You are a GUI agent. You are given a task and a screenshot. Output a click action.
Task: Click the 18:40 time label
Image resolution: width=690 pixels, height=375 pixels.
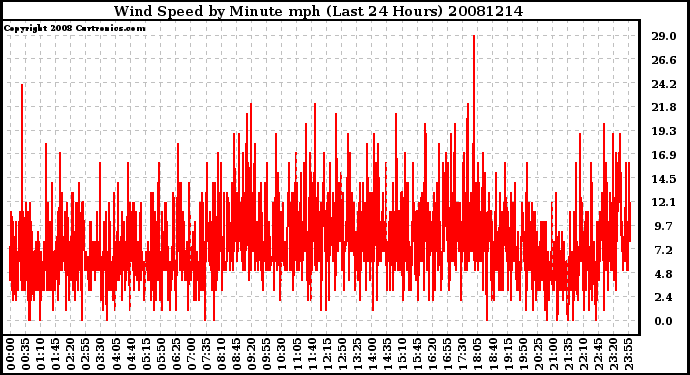coord(492,354)
